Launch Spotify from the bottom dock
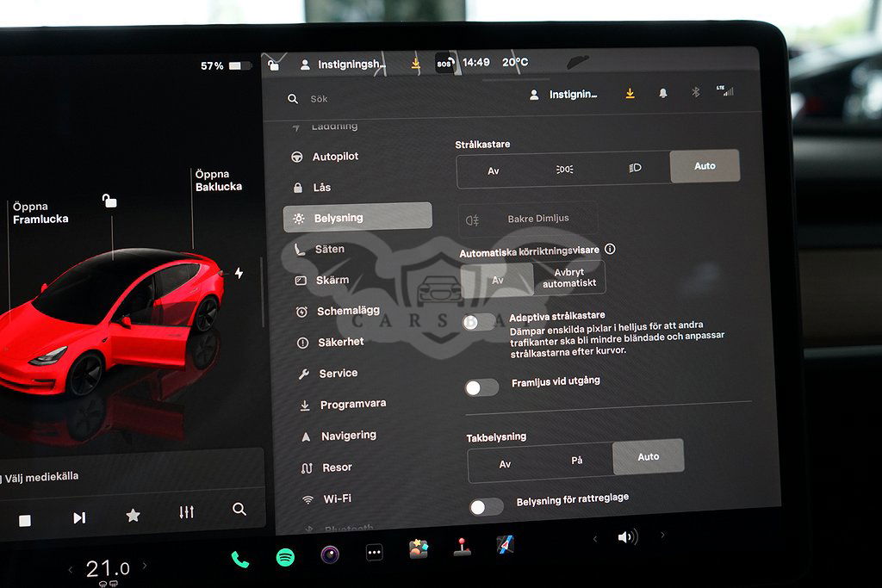The image size is (882, 588). click(x=285, y=557)
